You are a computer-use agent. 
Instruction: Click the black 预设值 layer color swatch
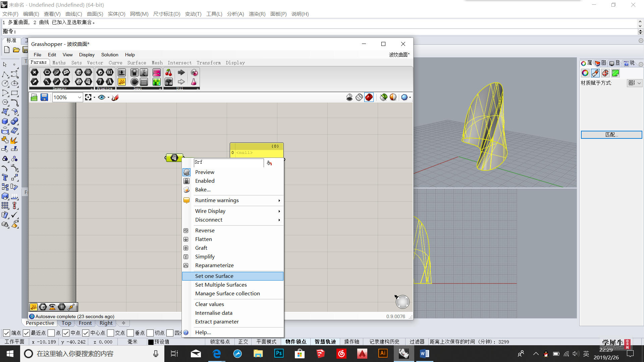tap(151, 342)
